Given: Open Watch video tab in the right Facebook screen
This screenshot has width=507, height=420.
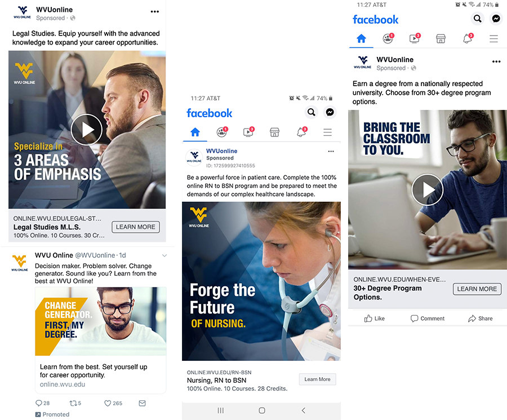Looking at the screenshot, I should [x=415, y=38].
